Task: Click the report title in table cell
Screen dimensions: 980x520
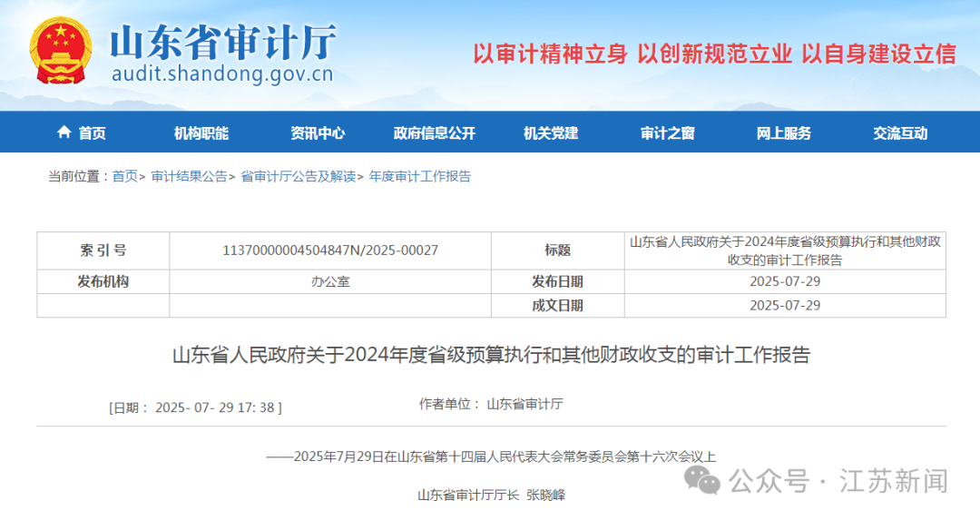Action: point(785,250)
